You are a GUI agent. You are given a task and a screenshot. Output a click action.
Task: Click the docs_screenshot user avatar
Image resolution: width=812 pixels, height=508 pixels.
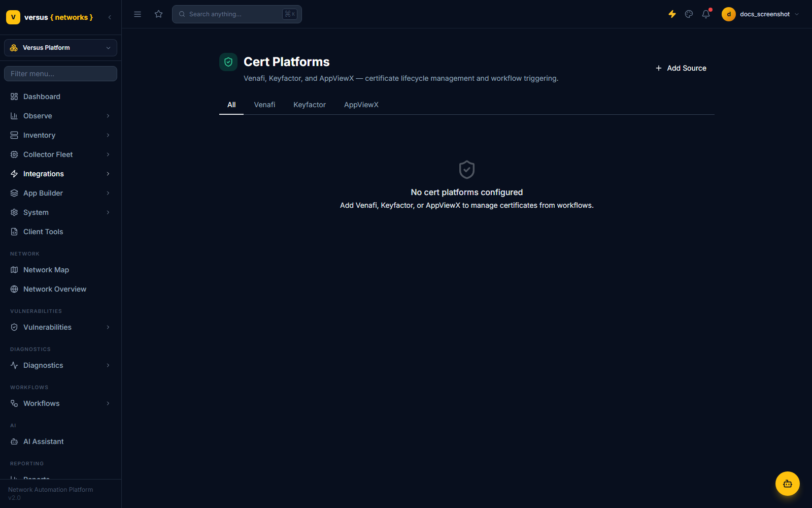click(729, 14)
